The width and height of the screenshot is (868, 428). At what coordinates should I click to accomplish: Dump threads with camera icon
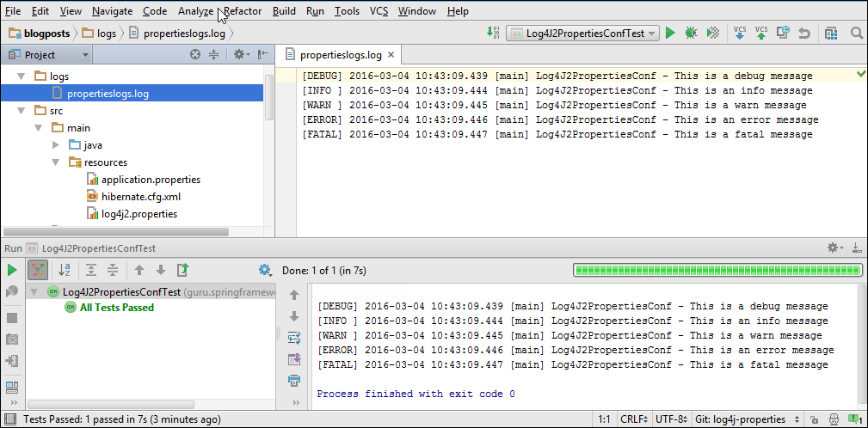12,339
